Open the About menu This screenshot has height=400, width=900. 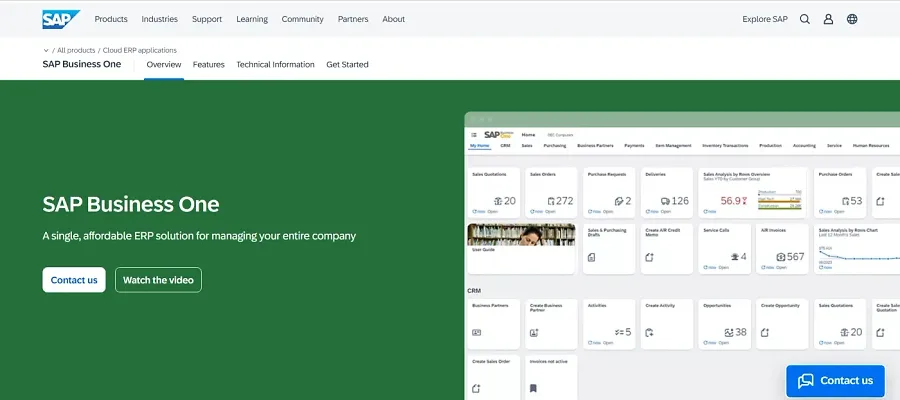tap(394, 19)
